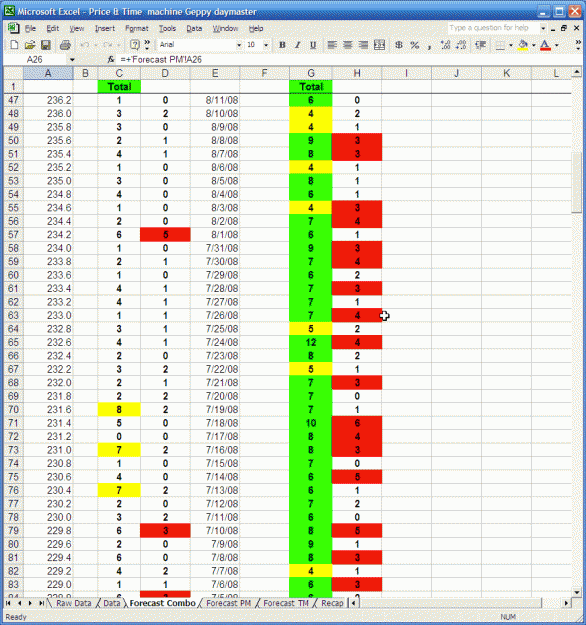Click the Undo arrow in the toolbar
Viewport: 586px width, 625px height.
(x=85, y=45)
